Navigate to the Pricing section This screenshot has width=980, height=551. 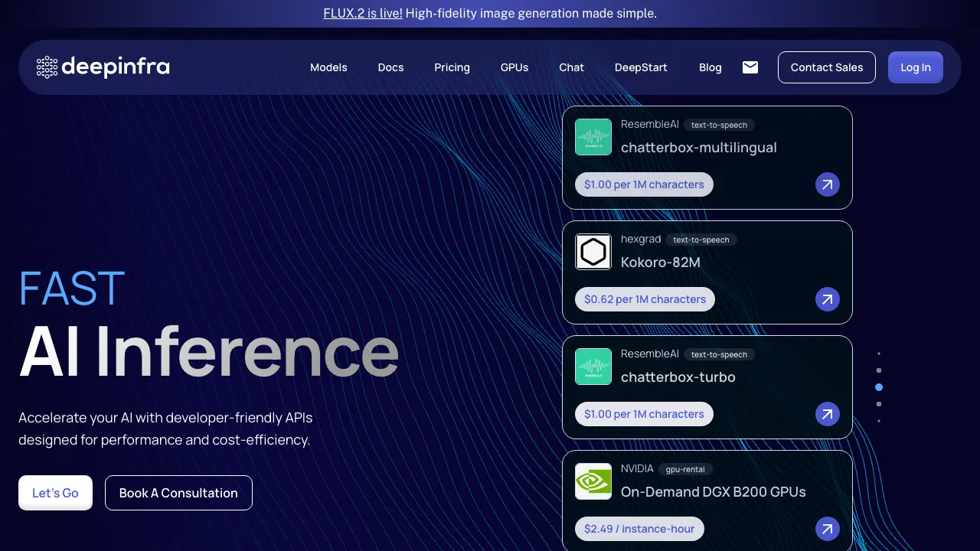[x=452, y=67]
